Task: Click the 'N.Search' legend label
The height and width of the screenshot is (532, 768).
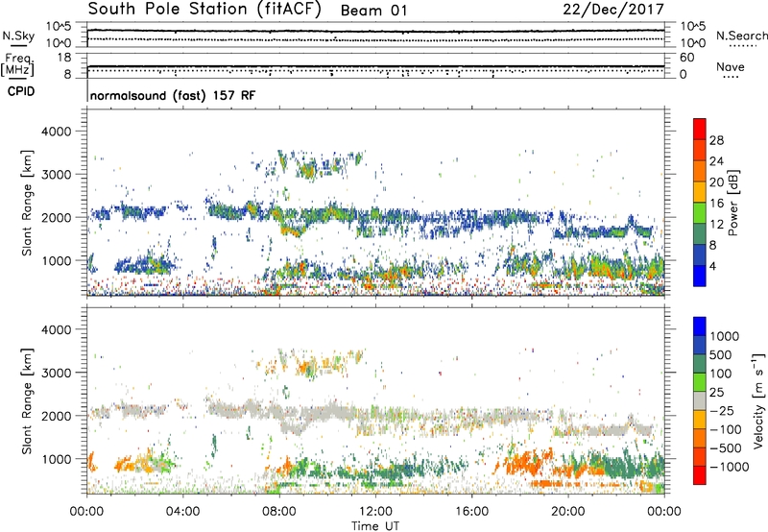Action: tap(741, 36)
